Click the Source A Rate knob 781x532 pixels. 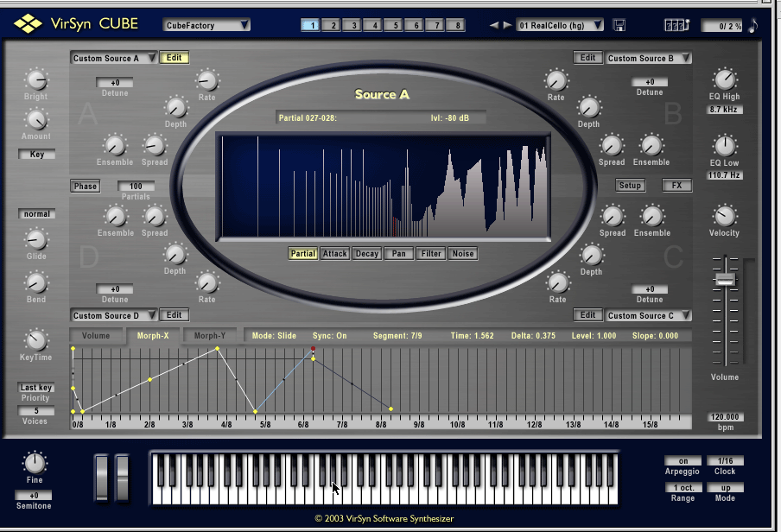click(206, 82)
